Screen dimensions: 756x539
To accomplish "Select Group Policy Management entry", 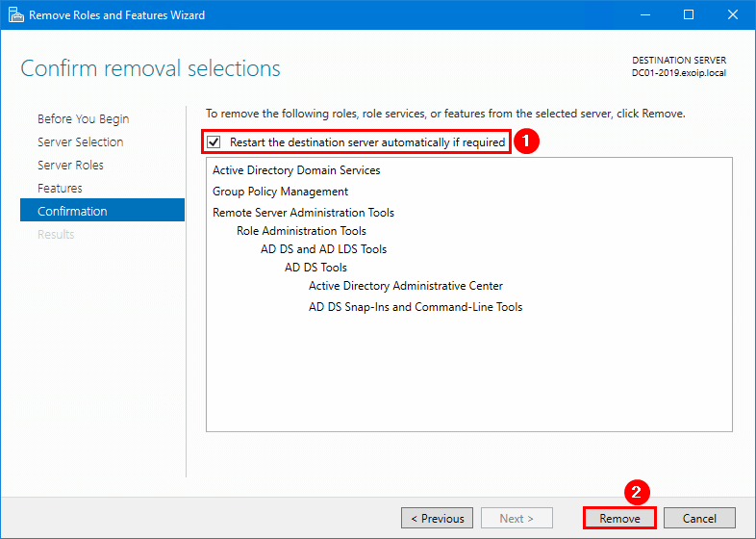I will (280, 192).
